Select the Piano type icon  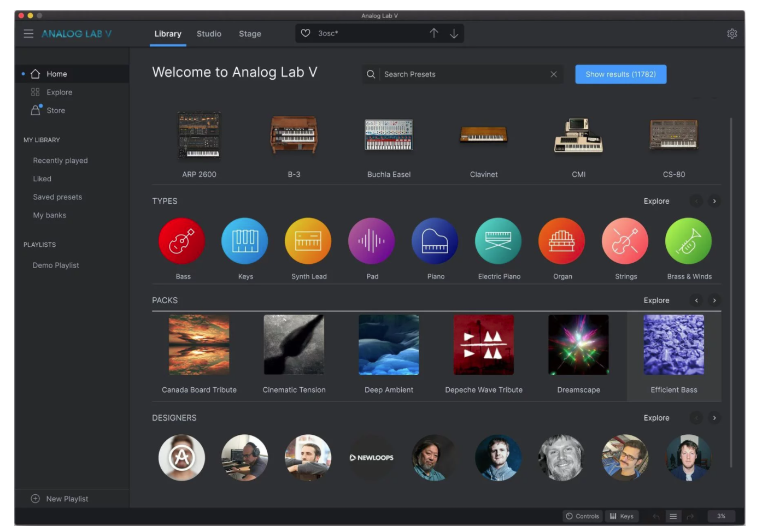[x=435, y=241]
